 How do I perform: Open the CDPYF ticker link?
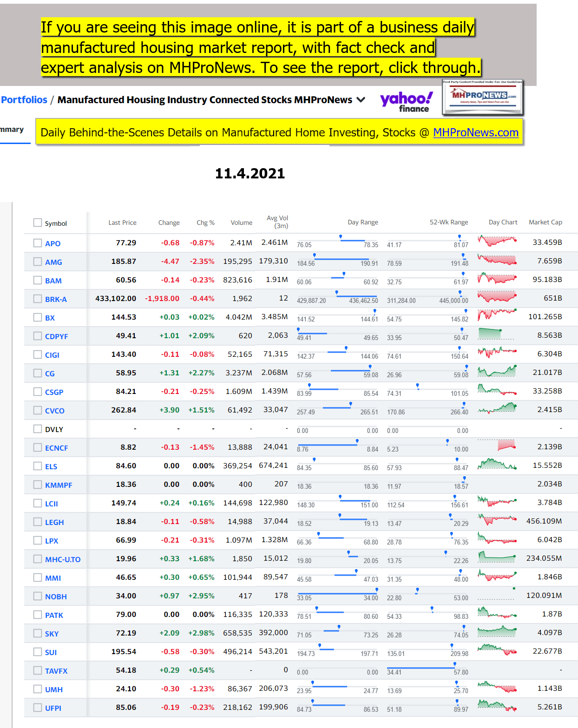pyautogui.click(x=57, y=336)
